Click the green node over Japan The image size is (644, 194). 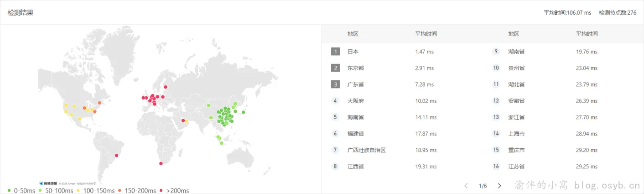(244, 112)
